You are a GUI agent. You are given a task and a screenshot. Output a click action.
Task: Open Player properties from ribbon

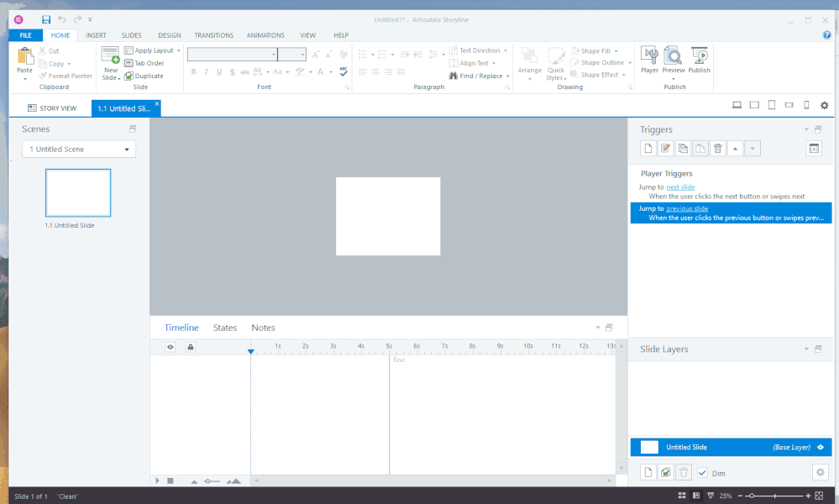[x=649, y=60]
